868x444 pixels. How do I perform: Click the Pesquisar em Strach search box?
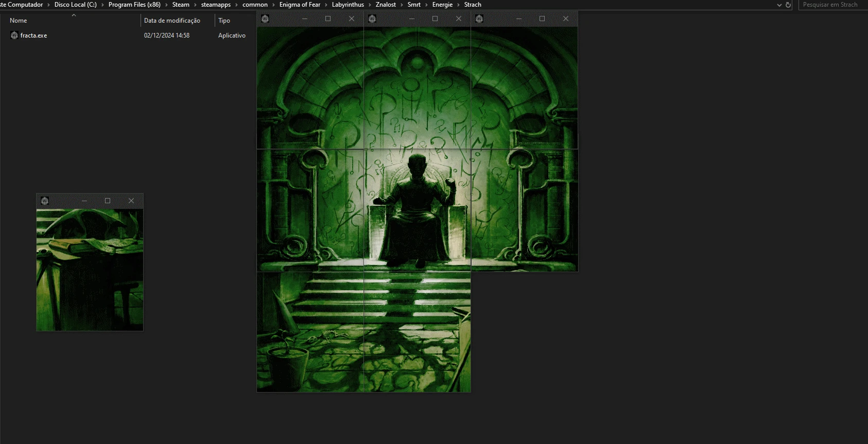(830, 5)
